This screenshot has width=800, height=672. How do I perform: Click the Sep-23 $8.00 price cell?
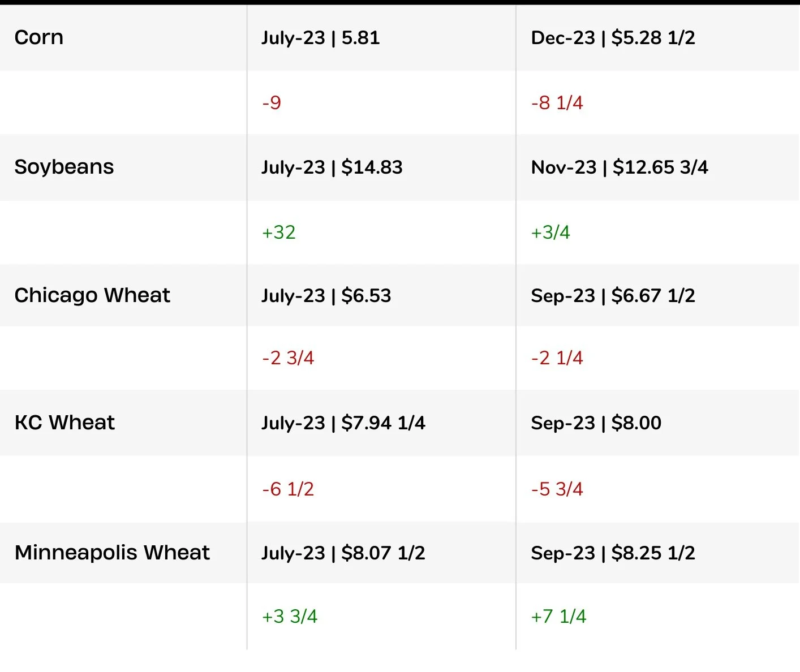tap(596, 423)
